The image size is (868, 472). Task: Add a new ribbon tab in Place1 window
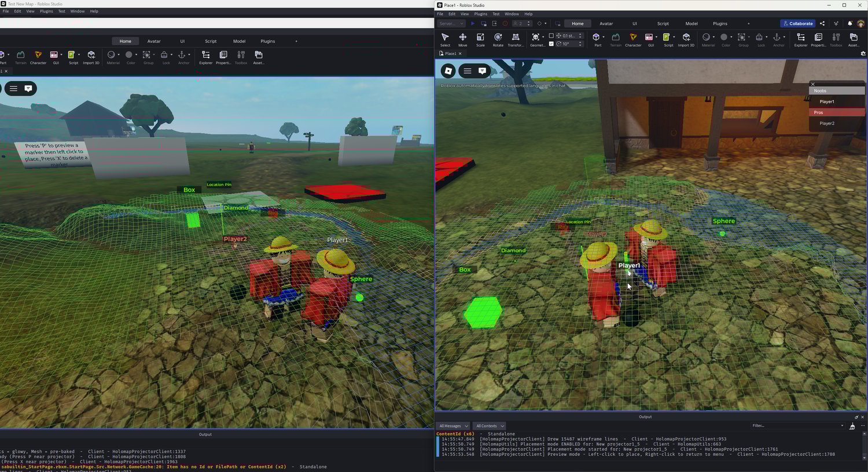pos(748,24)
